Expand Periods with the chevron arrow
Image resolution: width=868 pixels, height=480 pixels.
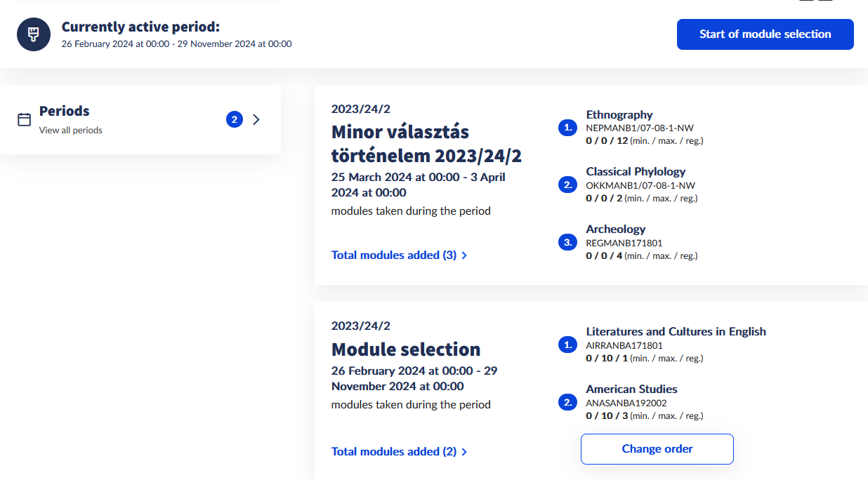(256, 120)
